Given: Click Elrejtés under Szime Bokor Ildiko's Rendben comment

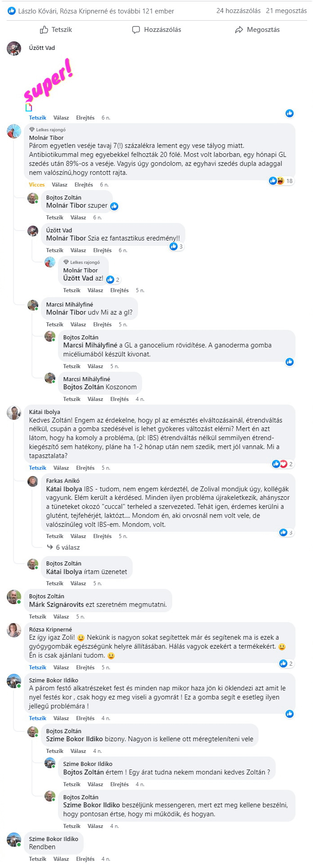Looking at the screenshot, I should tap(85, 859).
